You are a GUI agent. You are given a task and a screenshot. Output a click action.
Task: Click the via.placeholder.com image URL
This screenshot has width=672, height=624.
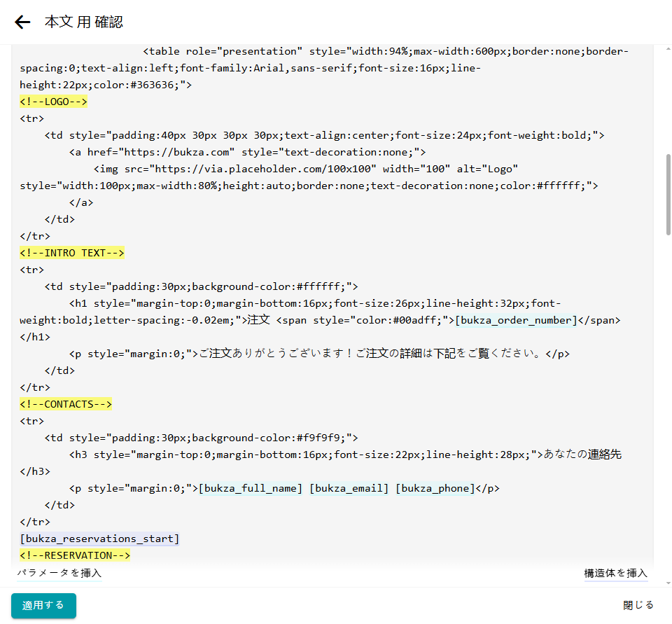[266, 169]
